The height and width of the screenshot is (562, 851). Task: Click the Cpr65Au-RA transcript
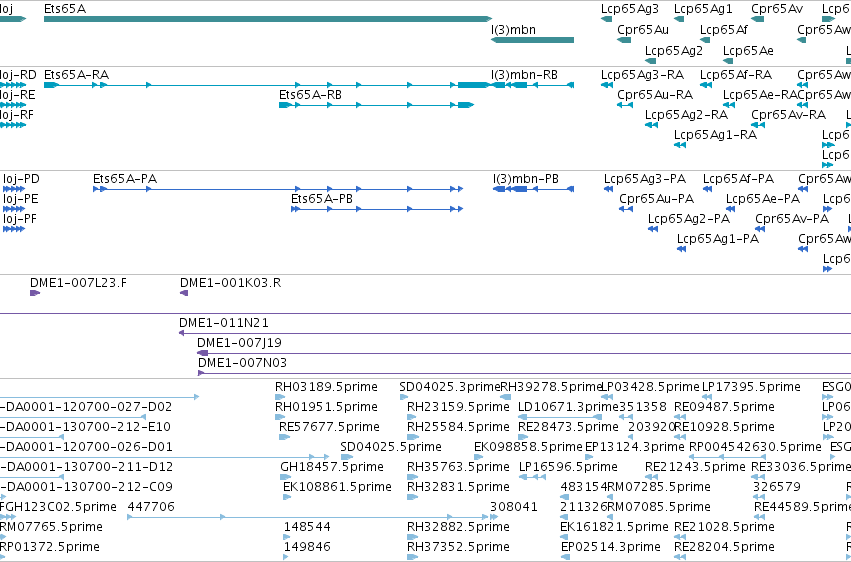tap(625, 105)
